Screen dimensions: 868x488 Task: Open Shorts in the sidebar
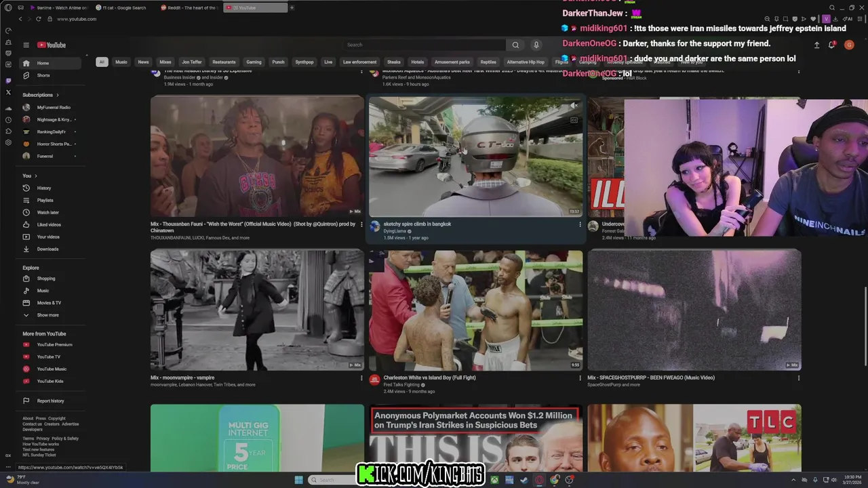click(50, 75)
